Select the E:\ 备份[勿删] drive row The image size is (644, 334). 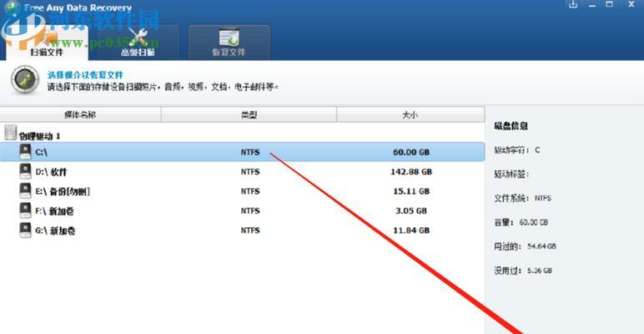click(x=242, y=191)
